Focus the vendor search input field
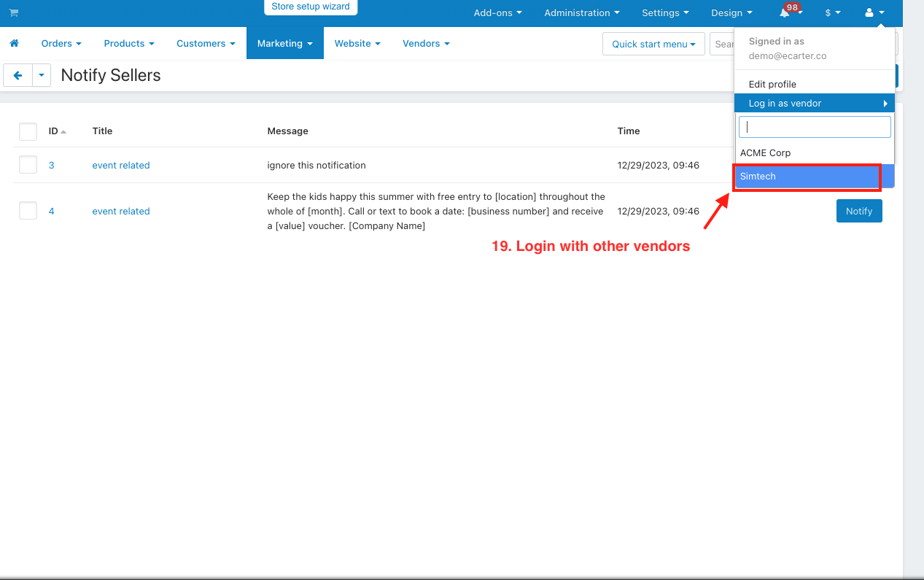This screenshot has width=924, height=580. coord(815,127)
